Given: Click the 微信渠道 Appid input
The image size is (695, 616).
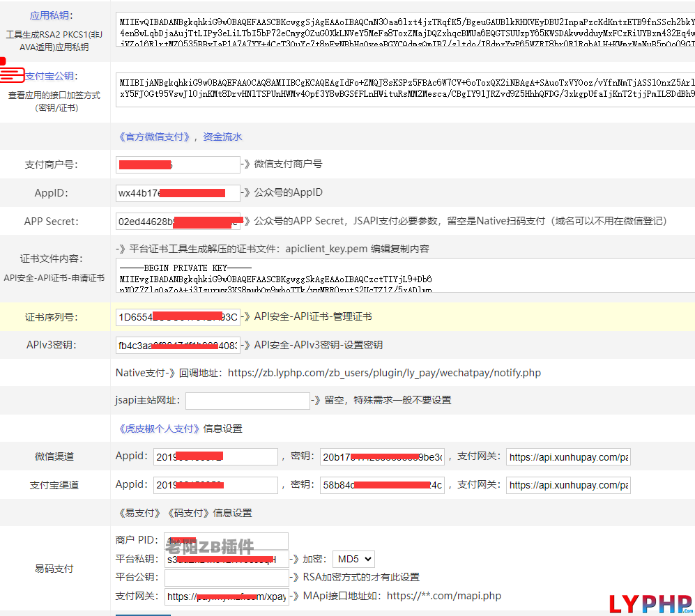Looking at the screenshot, I should point(215,457).
